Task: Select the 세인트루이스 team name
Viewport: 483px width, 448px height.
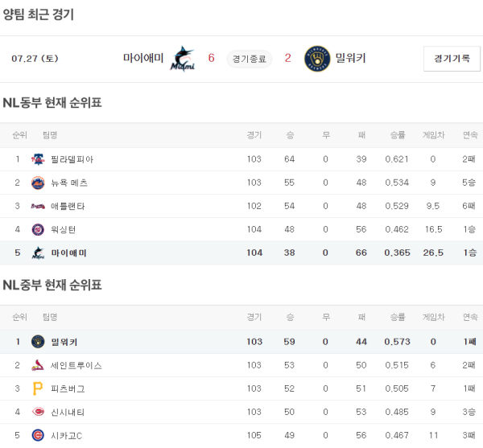Action: click(x=76, y=365)
